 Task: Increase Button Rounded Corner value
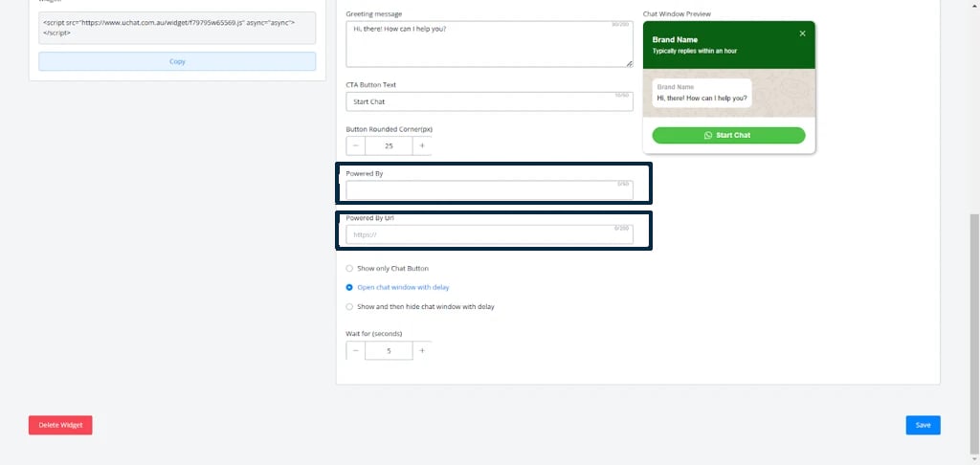point(422,145)
